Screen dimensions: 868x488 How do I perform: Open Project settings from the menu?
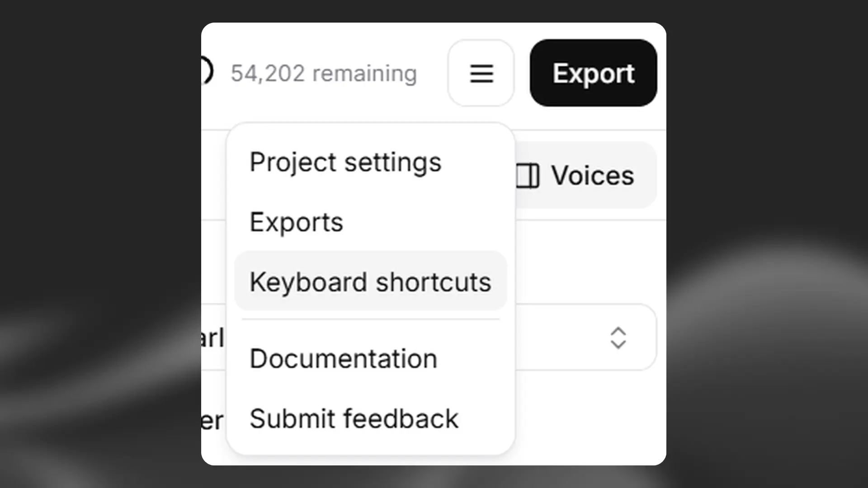click(x=345, y=162)
